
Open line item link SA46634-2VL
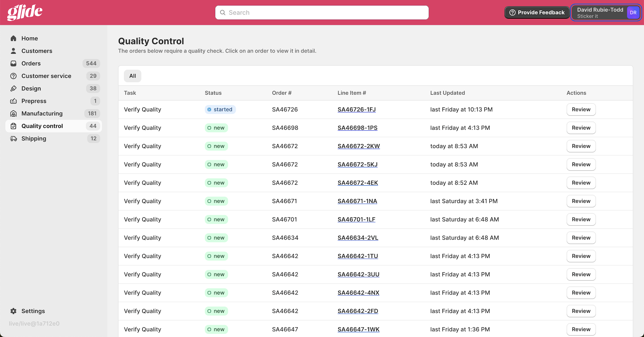point(358,238)
